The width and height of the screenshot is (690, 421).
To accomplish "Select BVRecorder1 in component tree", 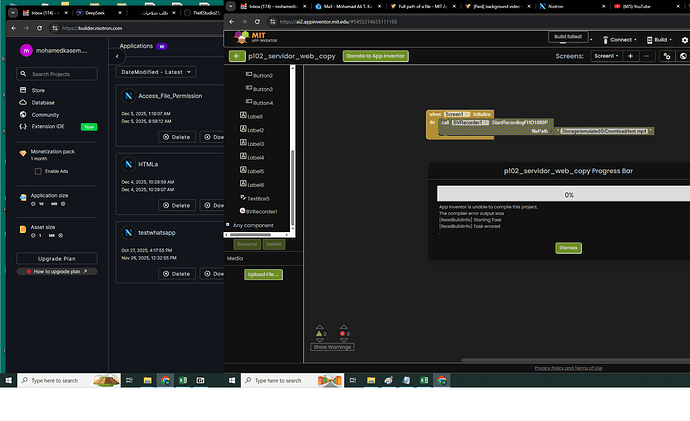I will pos(264,211).
